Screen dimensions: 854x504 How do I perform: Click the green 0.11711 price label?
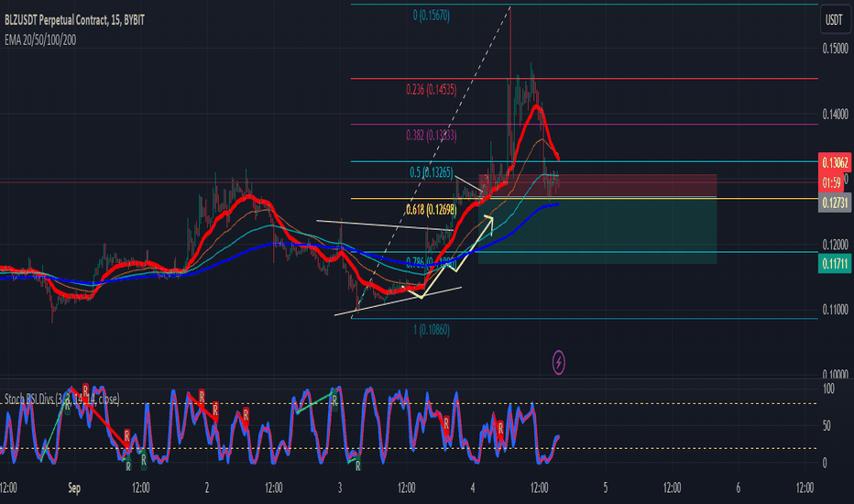pyautogui.click(x=835, y=264)
